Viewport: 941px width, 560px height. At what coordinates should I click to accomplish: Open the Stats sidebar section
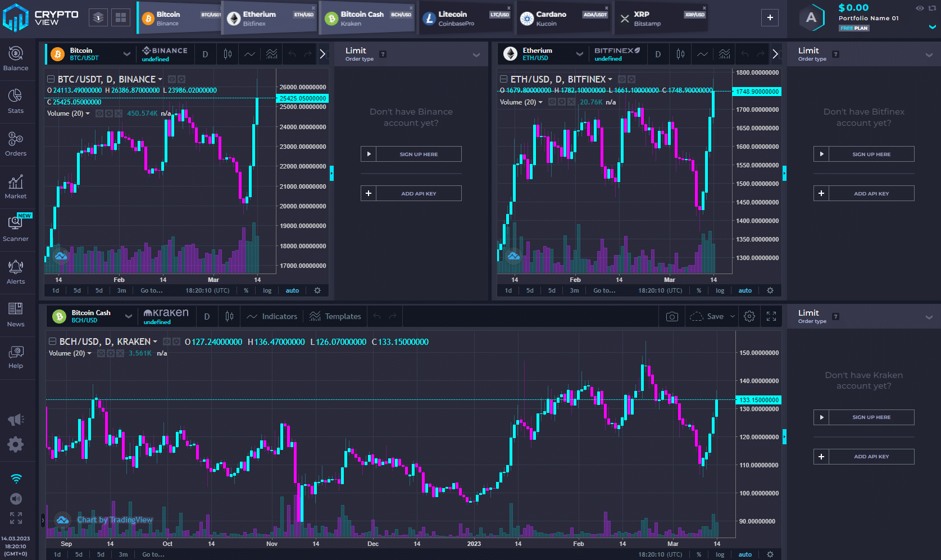16,101
